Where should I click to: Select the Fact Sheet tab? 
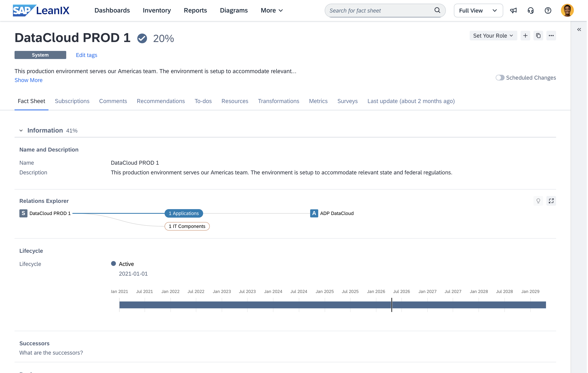tap(31, 101)
